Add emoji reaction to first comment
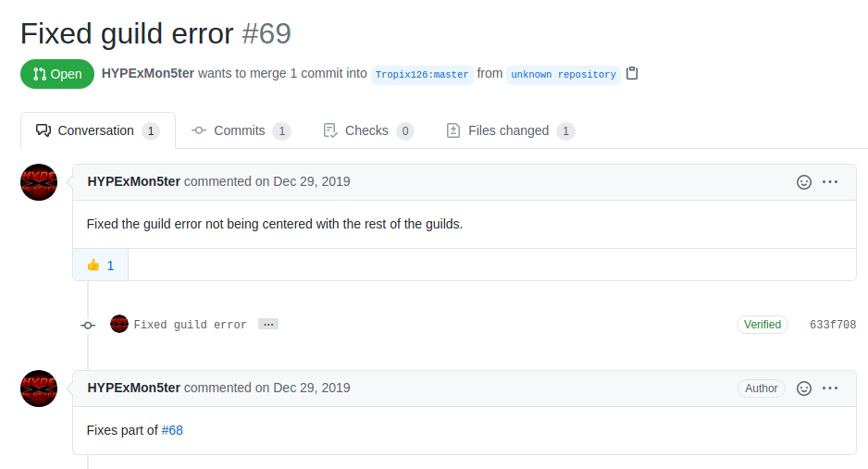Viewport: 868px width, 469px height. point(804,182)
